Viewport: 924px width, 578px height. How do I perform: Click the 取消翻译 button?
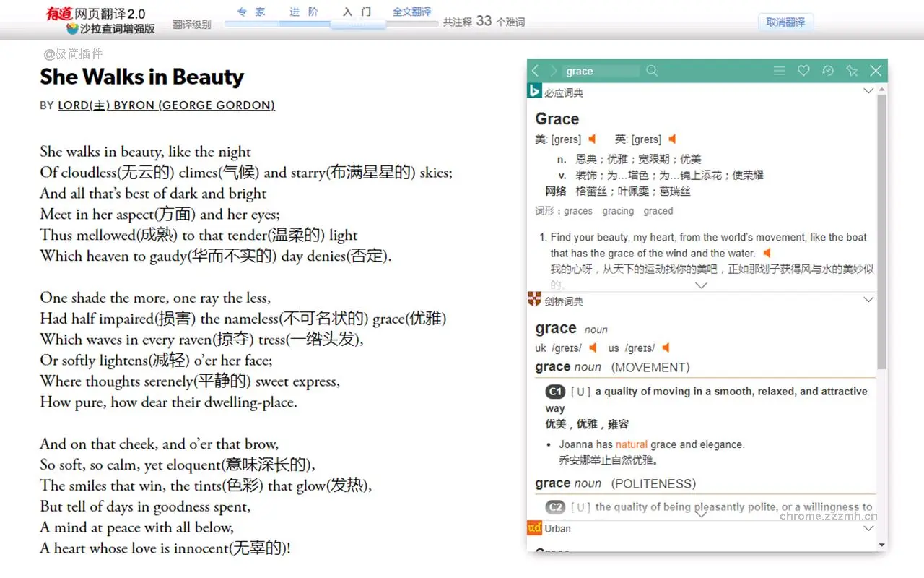click(x=785, y=22)
